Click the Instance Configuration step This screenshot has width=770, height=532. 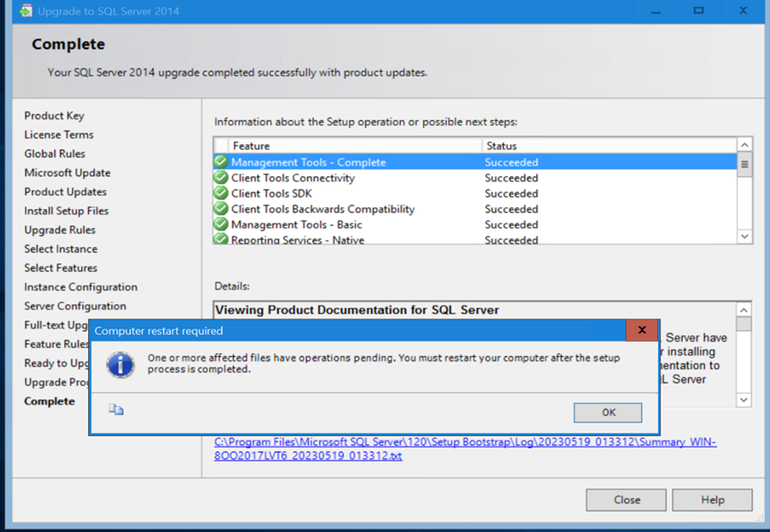coord(81,287)
